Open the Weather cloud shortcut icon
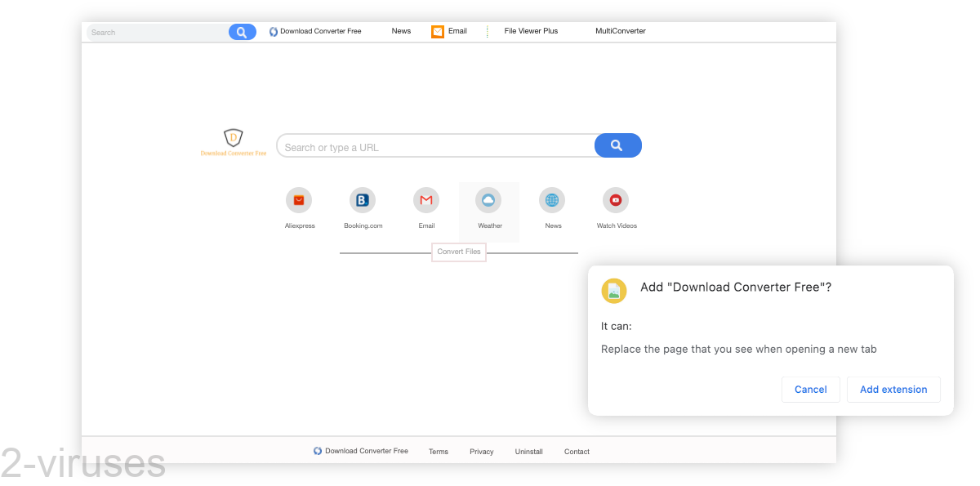This screenshot has height=486, width=980. coord(488,200)
